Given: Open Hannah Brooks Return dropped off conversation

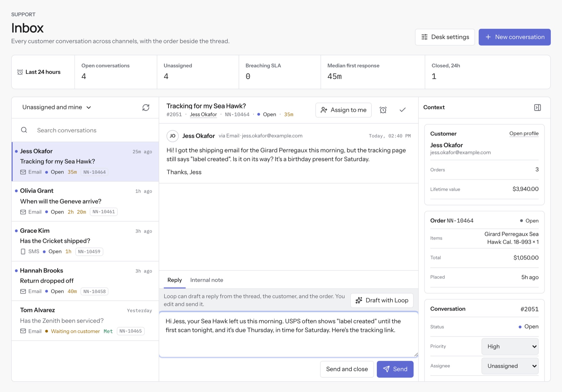Looking at the screenshot, I should (85, 281).
